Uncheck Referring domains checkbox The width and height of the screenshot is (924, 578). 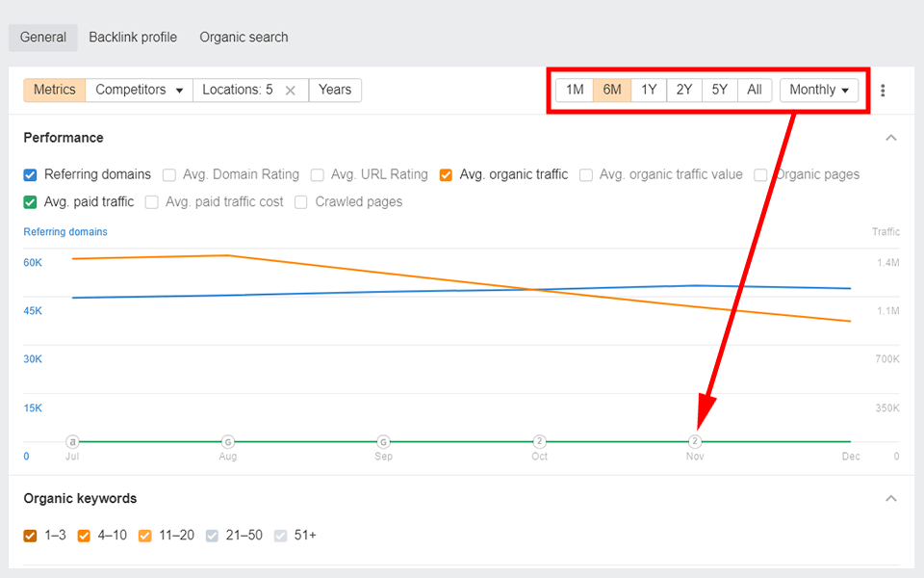(30, 175)
